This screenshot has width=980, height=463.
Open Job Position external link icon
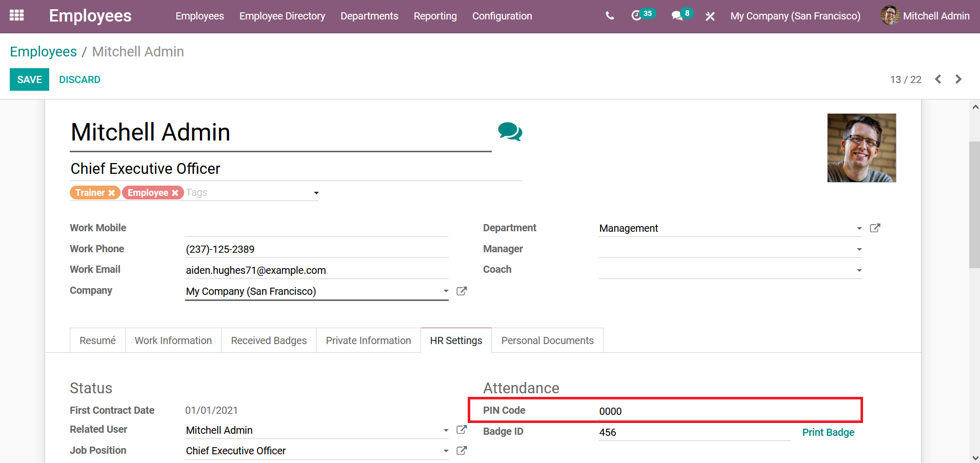click(462, 451)
